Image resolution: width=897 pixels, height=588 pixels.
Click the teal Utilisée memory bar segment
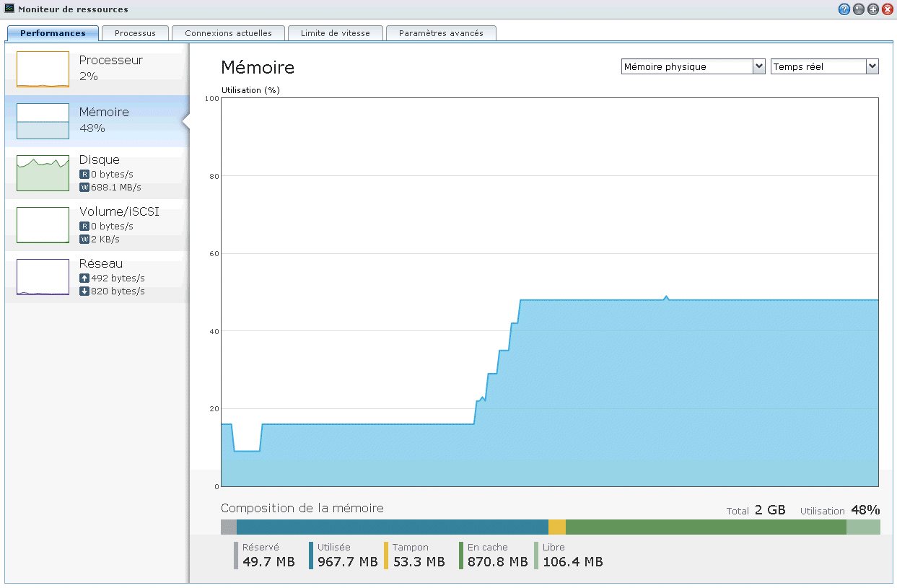click(x=392, y=527)
